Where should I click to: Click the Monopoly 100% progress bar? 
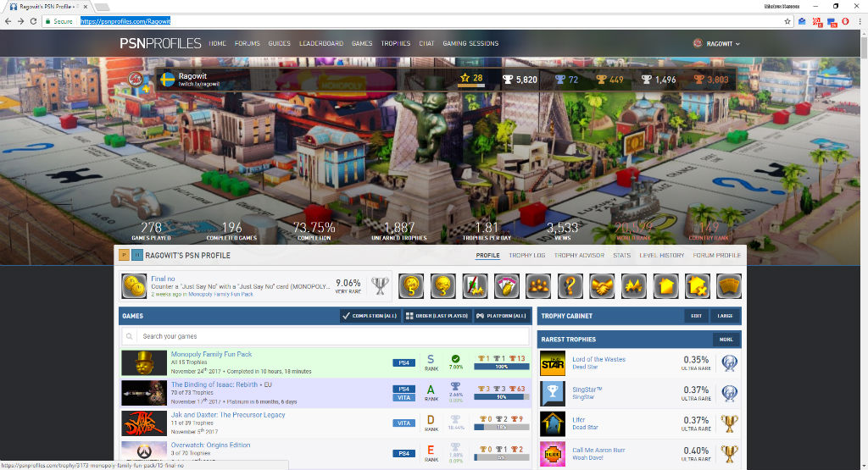[x=502, y=367]
